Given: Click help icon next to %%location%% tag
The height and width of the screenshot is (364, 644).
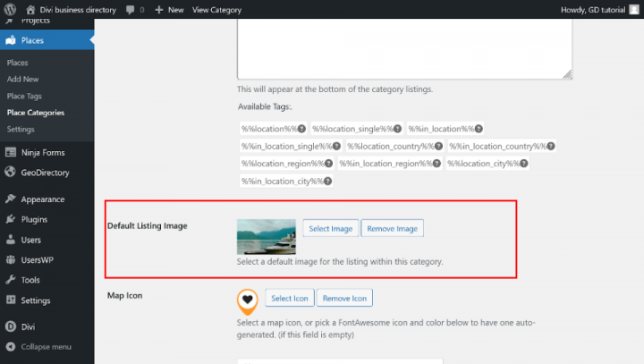Looking at the screenshot, I should click(301, 129).
